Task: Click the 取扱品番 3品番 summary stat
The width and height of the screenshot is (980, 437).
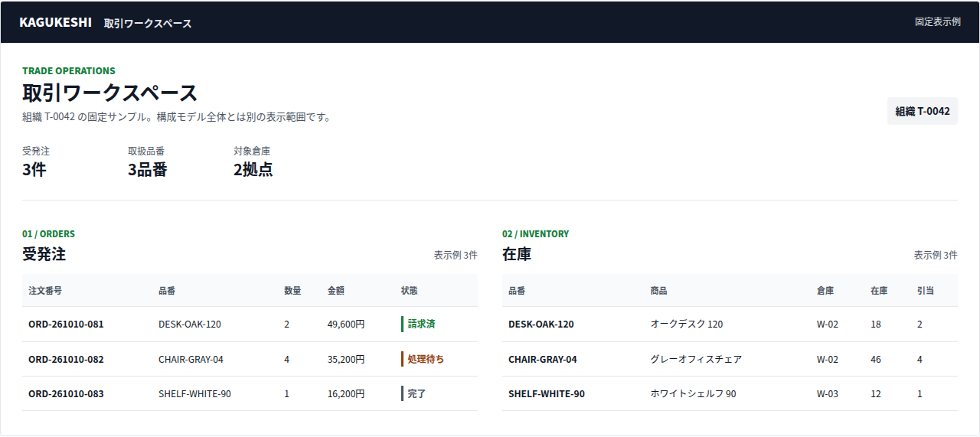Action: pyautogui.click(x=148, y=161)
